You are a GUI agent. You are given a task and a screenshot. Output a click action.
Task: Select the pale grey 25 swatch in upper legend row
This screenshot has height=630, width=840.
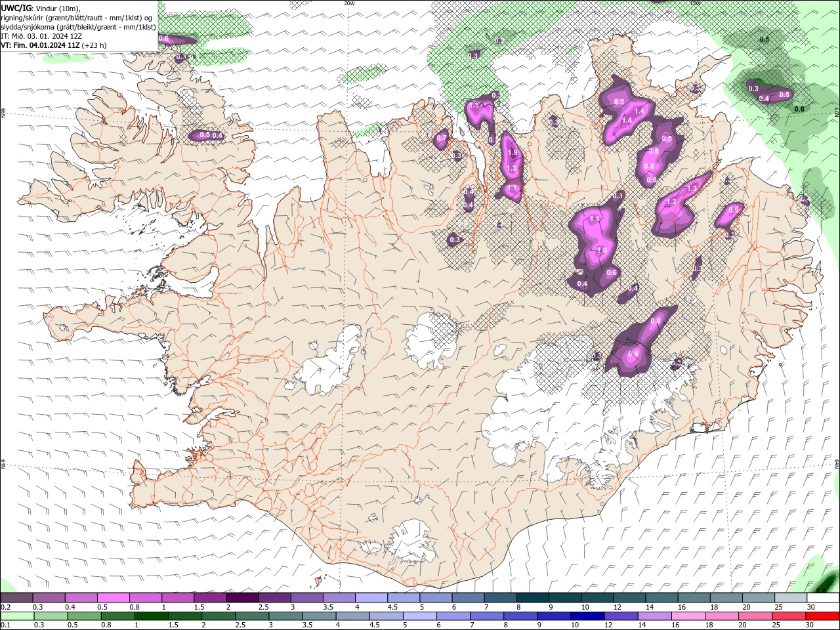(789, 598)
